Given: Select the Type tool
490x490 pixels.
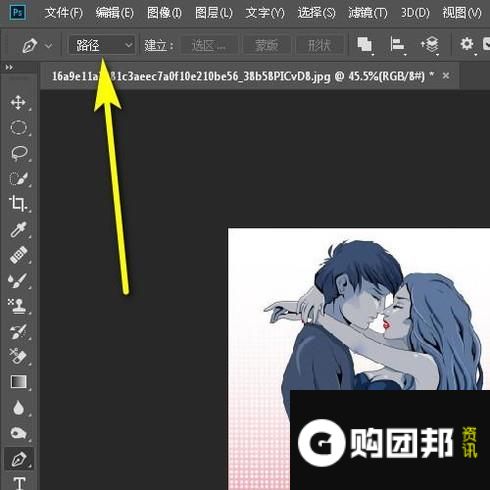Looking at the screenshot, I should (x=19, y=482).
